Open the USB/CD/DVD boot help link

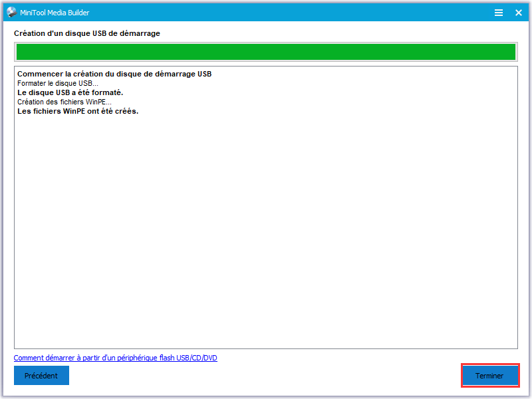(115, 358)
